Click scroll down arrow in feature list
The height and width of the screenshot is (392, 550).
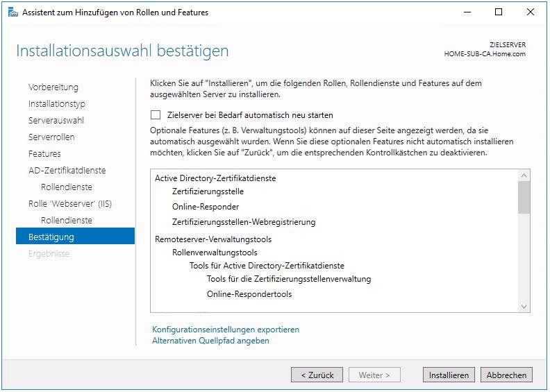[x=524, y=306]
